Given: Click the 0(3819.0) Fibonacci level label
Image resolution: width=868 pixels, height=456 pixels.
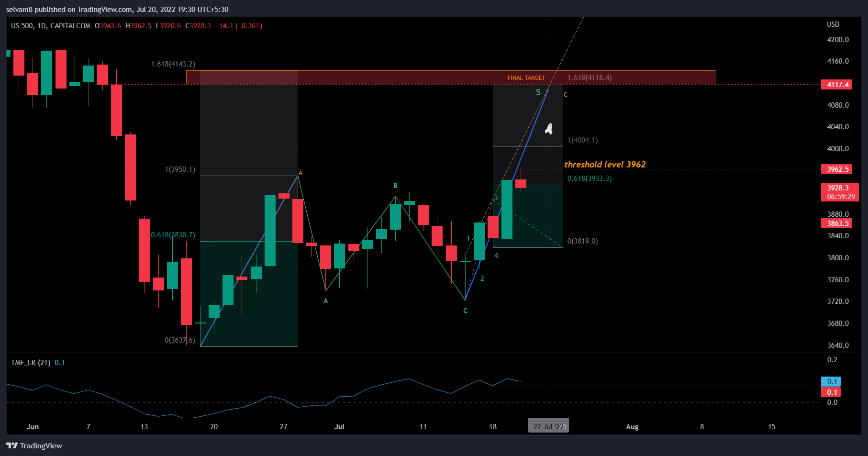Looking at the screenshot, I should pos(583,241).
